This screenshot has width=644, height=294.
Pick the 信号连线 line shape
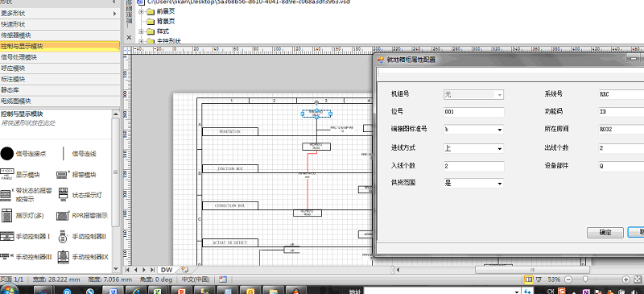click(x=64, y=154)
